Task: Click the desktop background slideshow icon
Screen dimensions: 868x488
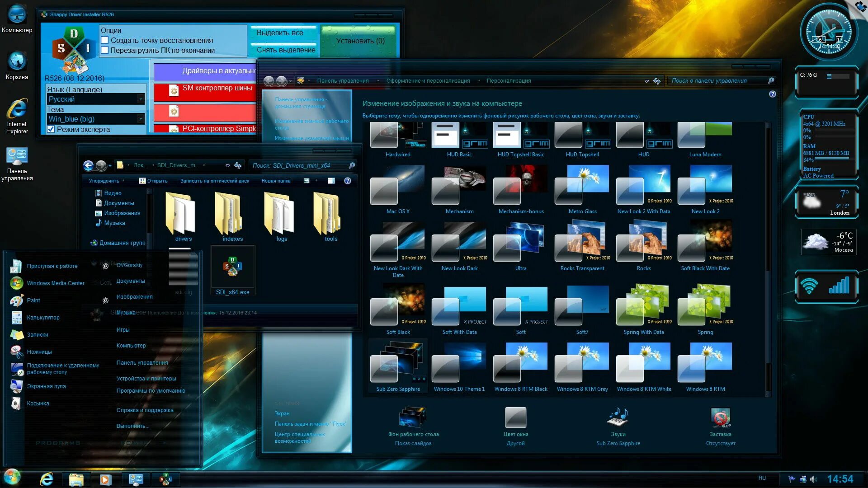Action: [x=413, y=418]
